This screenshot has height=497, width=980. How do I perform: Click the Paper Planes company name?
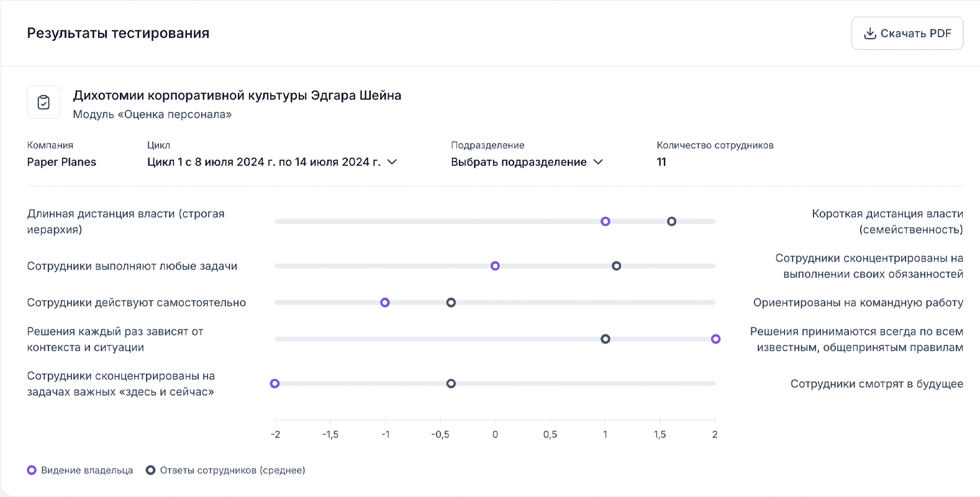pos(61,162)
